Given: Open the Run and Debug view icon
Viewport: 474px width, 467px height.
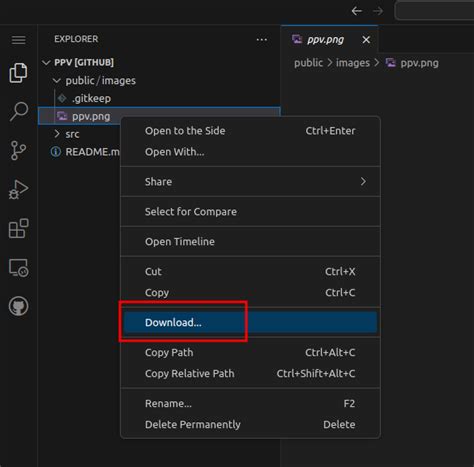Looking at the screenshot, I should pyautogui.click(x=18, y=189).
